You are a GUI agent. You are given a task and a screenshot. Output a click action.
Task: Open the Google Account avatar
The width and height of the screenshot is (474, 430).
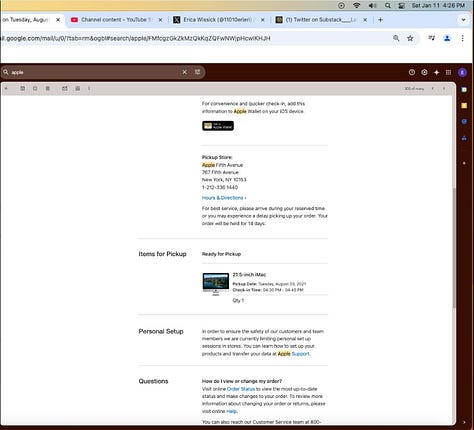point(462,72)
